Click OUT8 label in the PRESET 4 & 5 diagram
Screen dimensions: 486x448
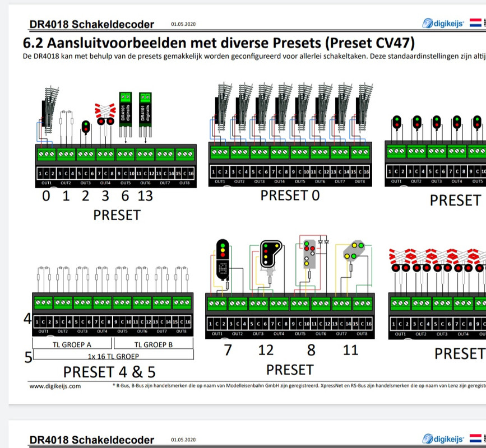[x=181, y=332]
